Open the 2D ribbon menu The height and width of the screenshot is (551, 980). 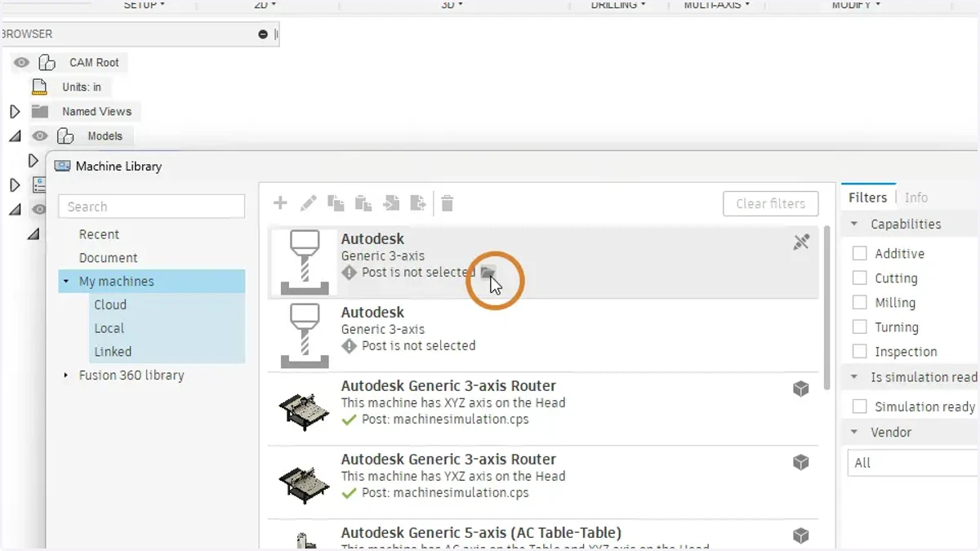[x=265, y=5]
